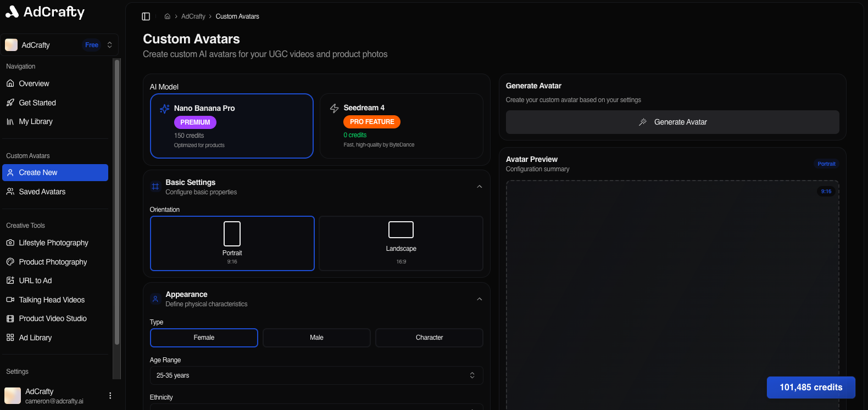Screen dimensions: 868x410
Task: Click the Appearance person icon
Action: [x=155, y=299]
